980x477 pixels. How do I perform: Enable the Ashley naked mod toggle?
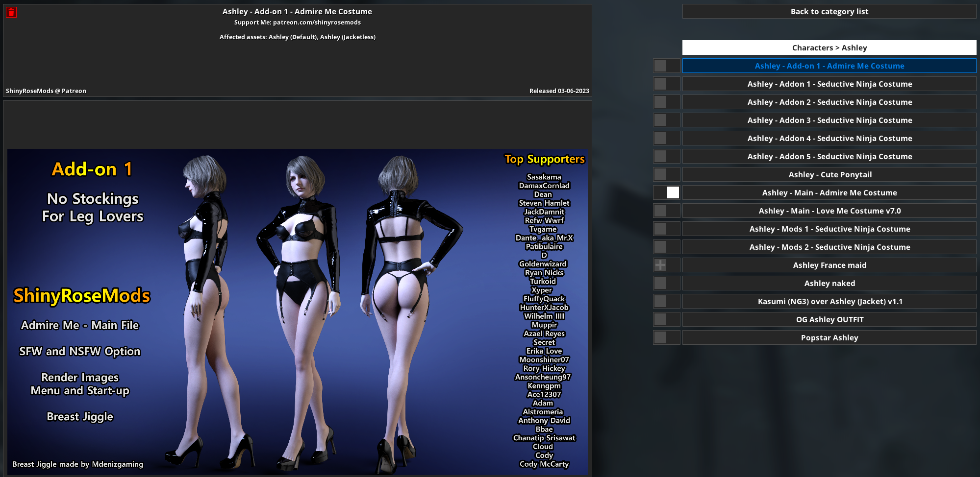(667, 283)
